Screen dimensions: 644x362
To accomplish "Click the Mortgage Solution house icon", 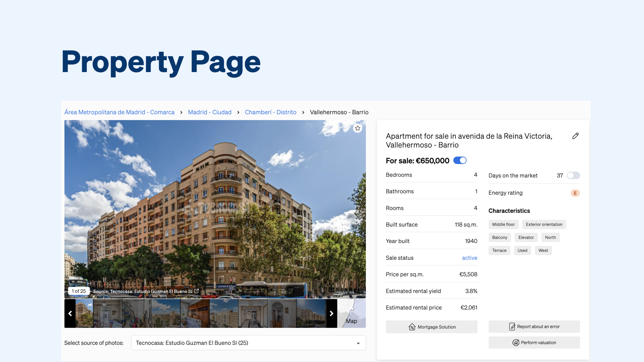I will [x=412, y=327].
